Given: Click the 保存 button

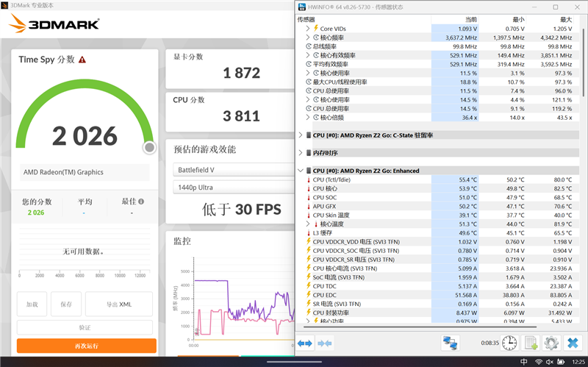Looking at the screenshot, I should click(x=66, y=304).
